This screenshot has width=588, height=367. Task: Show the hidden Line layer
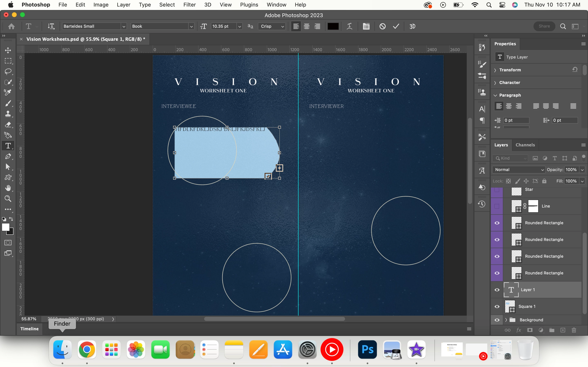pos(497,206)
